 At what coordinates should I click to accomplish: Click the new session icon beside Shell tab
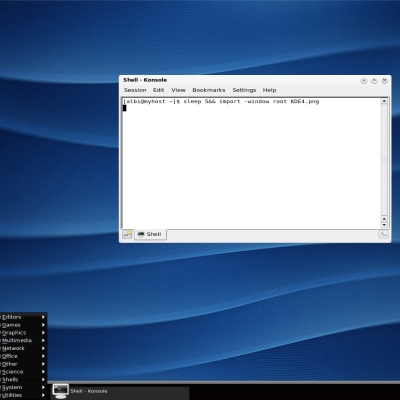[x=127, y=234]
